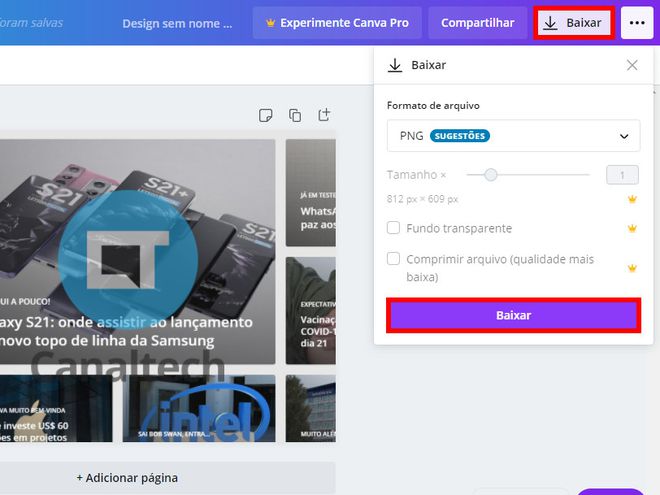Click the 'Formato de arquivo' label
This screenshot has height=495, width=660.
pos(433,105)
